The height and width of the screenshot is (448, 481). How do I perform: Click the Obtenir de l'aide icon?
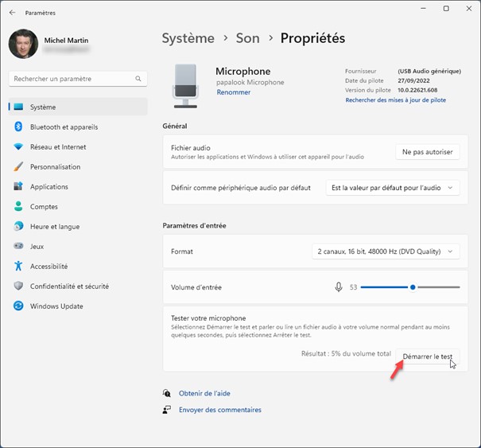[166, 393]
